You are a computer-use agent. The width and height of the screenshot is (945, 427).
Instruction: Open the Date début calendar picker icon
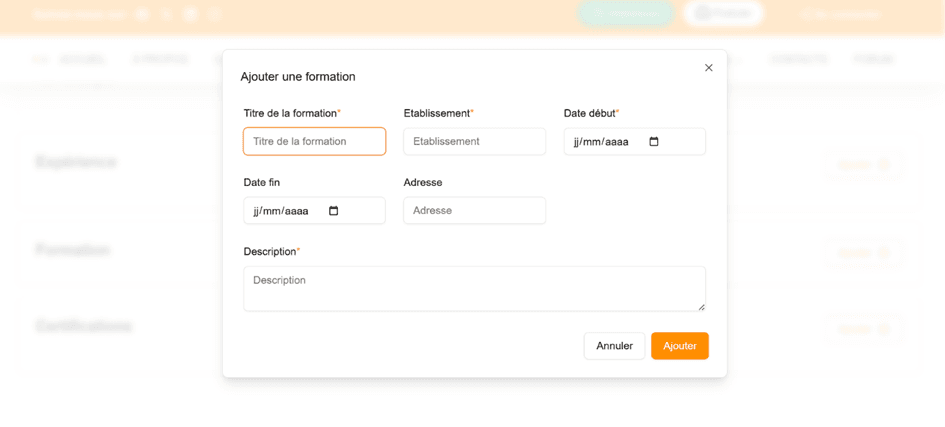(x=654, y=142)
